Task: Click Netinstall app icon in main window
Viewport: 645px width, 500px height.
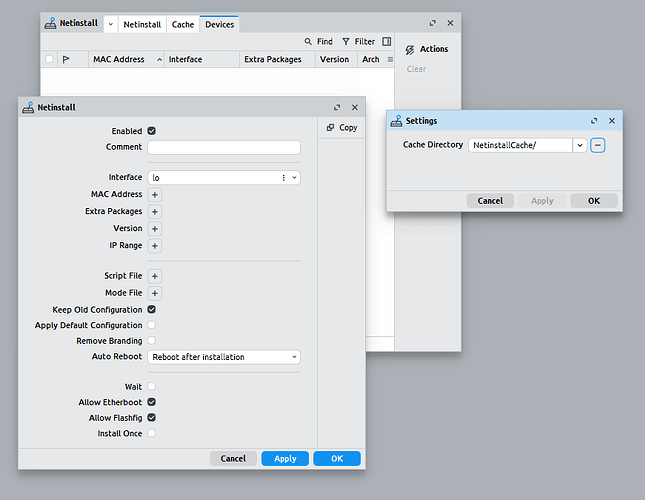Action: coord(50,23)
